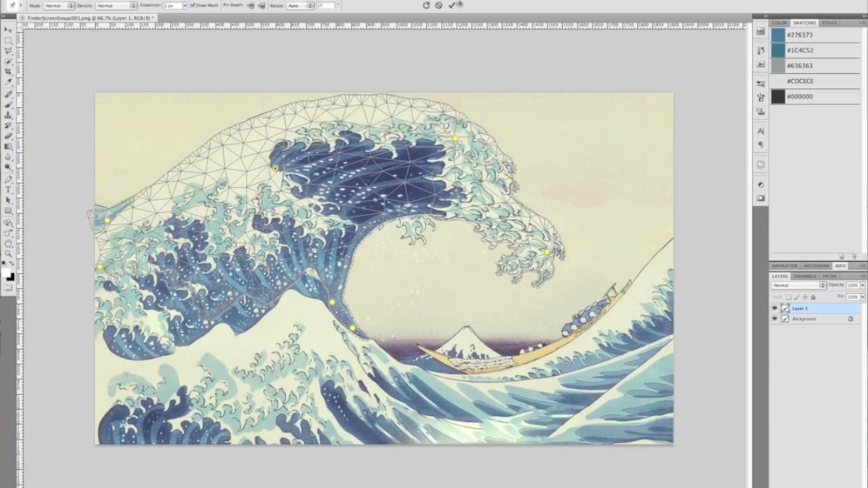
Task: Click the Layer 1 thumbnail
Action: point(785,308)
